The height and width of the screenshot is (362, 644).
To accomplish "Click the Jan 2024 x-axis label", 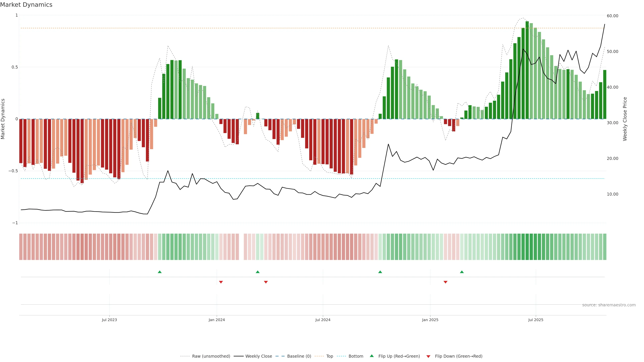I will pos(217,320).
